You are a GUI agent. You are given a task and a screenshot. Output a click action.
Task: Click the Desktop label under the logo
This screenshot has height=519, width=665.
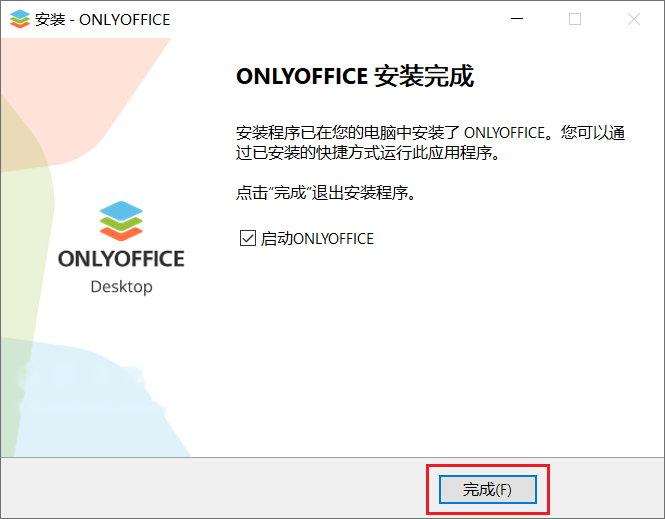[x=121, y=287]
